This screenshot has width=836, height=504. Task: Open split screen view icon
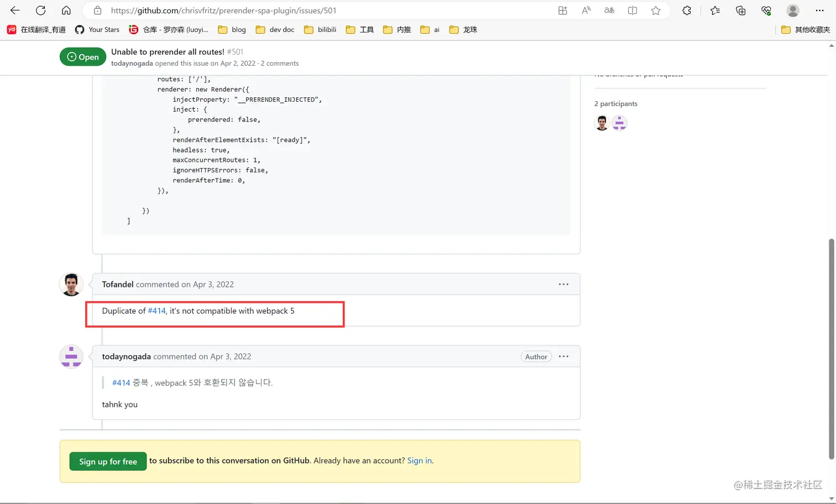tap(633, 11)
